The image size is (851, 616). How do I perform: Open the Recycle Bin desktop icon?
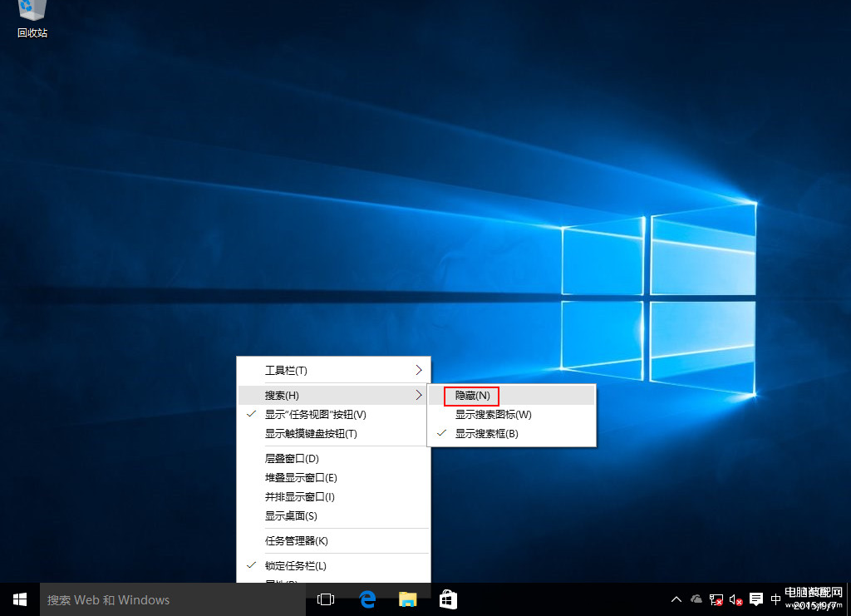(32, 20)
